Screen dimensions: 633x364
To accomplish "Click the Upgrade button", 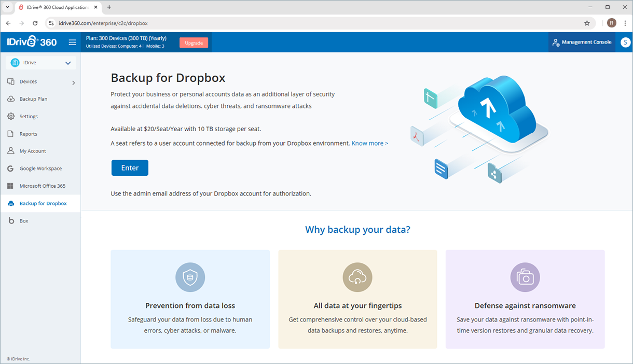I will [x=194, y=43].
